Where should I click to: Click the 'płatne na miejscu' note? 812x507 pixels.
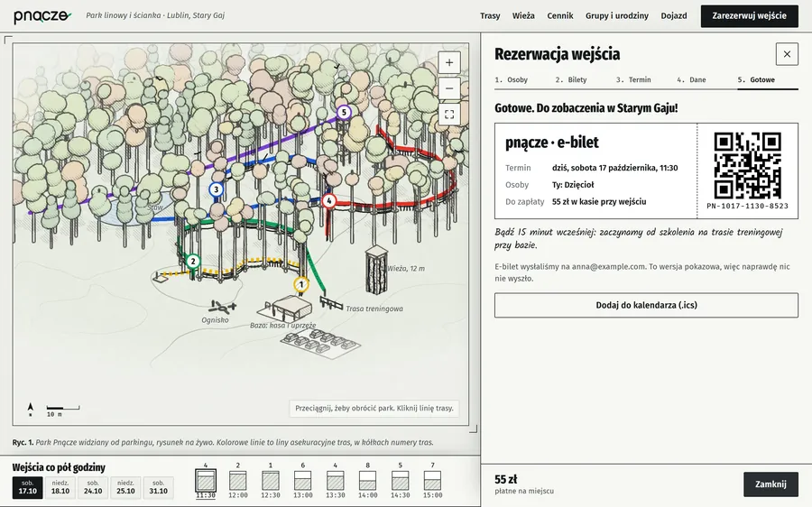(524, 491)
